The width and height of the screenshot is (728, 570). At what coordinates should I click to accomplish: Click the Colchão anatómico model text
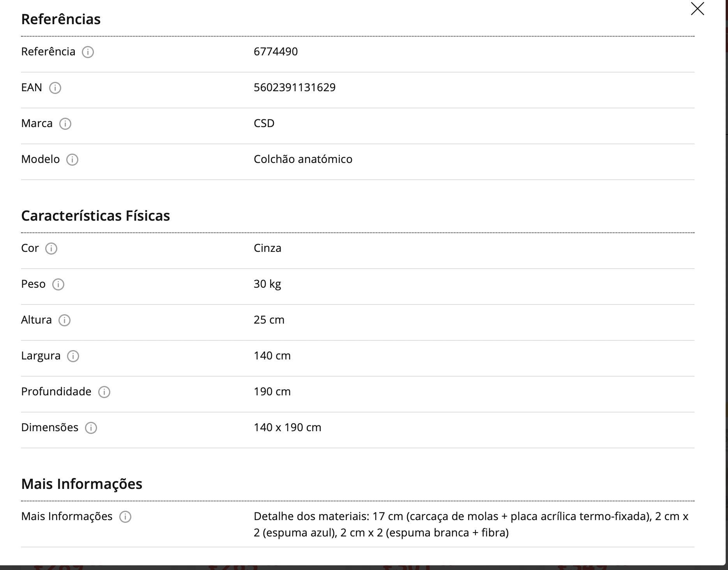(x=303, y=159)
